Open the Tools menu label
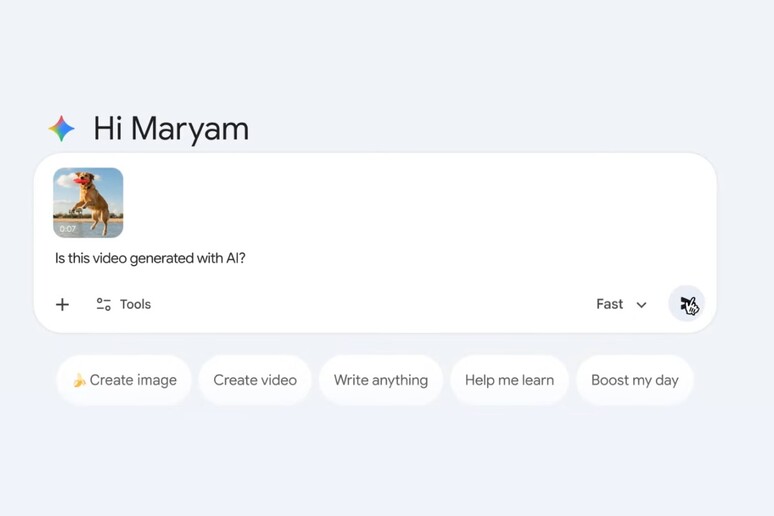 pos(135,304)
